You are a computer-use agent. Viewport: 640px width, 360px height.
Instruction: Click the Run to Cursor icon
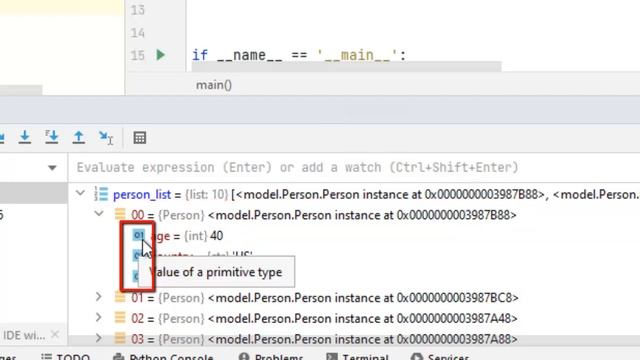tap(106, 138)
